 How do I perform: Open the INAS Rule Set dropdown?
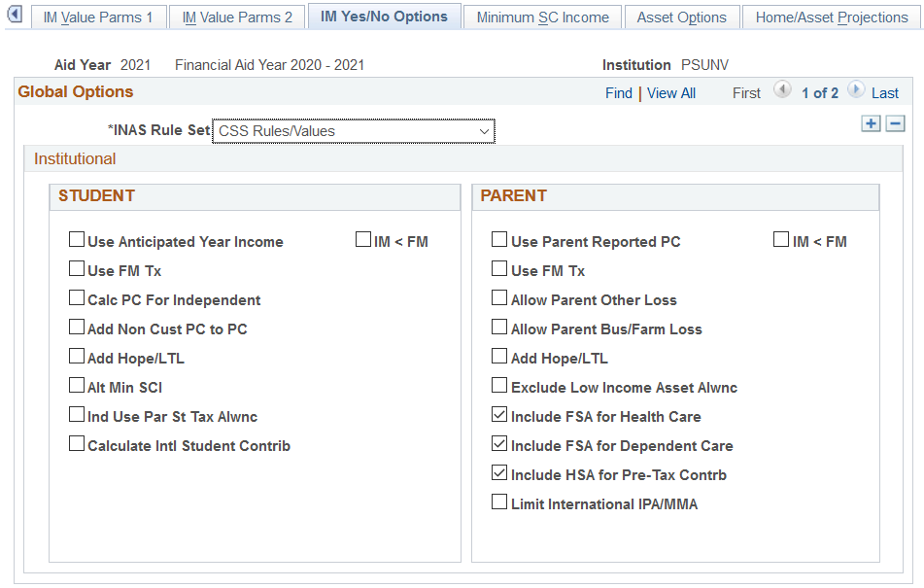coord(484,130)
